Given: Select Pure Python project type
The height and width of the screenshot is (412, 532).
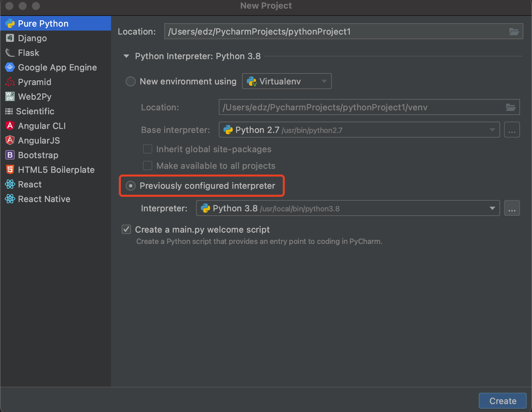Looking at the screenshot, I should pyautogui.click(x=56, y=23).
